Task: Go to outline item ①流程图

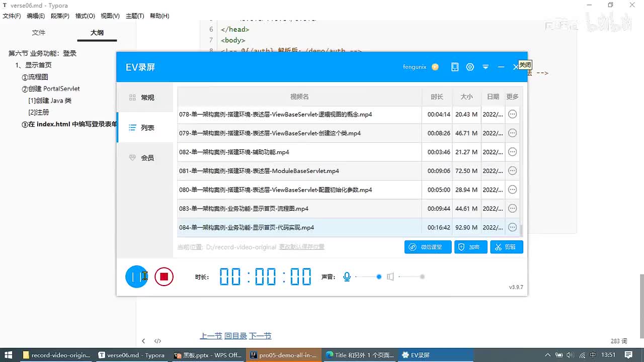Action: coord(35,77)
